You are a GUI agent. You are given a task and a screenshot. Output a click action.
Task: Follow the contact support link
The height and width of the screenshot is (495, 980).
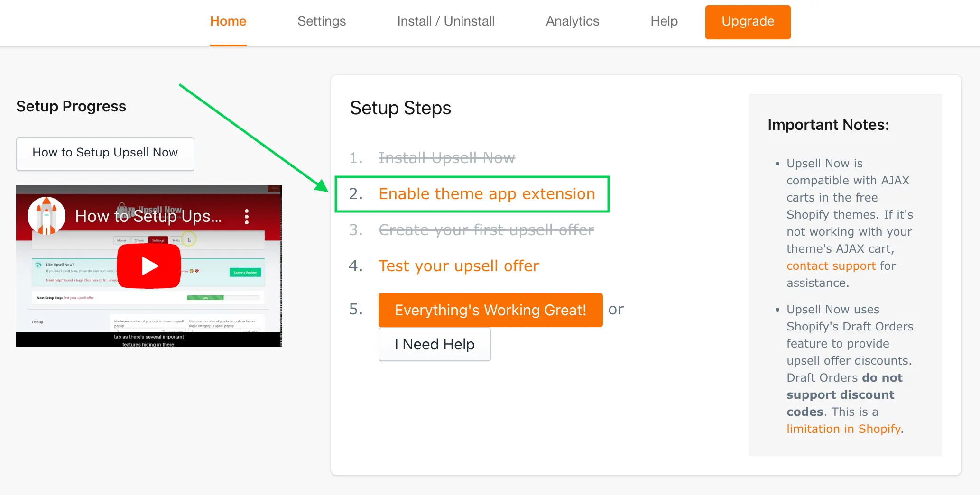coord(831,266)
